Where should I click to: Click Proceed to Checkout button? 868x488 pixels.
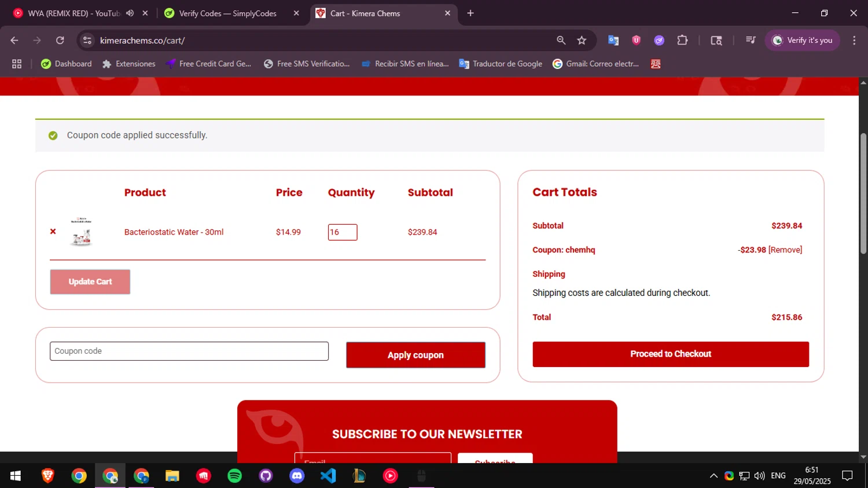click(671, 354)
